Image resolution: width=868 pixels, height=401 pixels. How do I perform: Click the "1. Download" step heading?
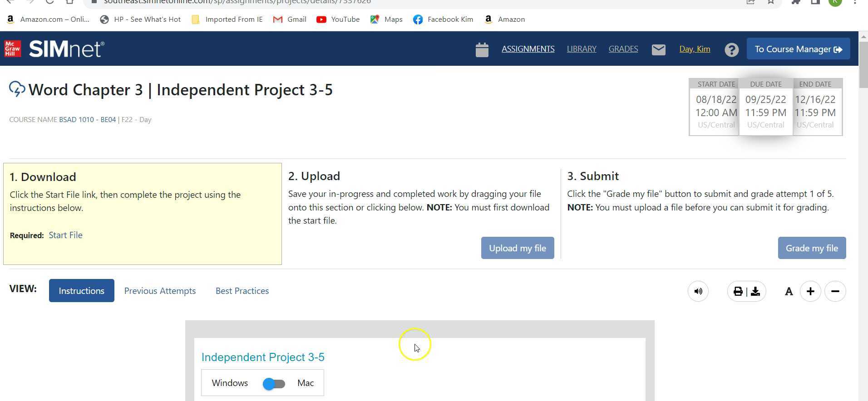coord(43,177)
